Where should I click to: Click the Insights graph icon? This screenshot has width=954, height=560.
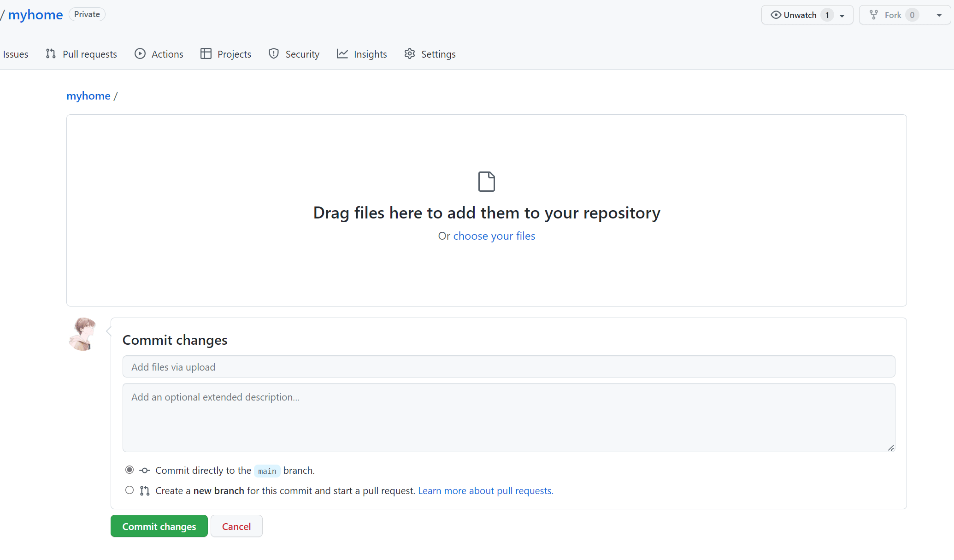point(342,54)
